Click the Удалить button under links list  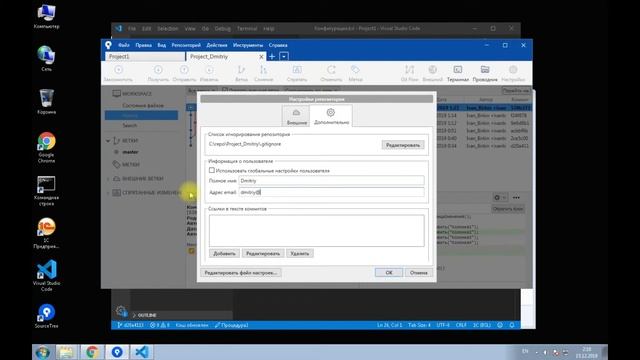pyautogui.click(x=300, y=253)
